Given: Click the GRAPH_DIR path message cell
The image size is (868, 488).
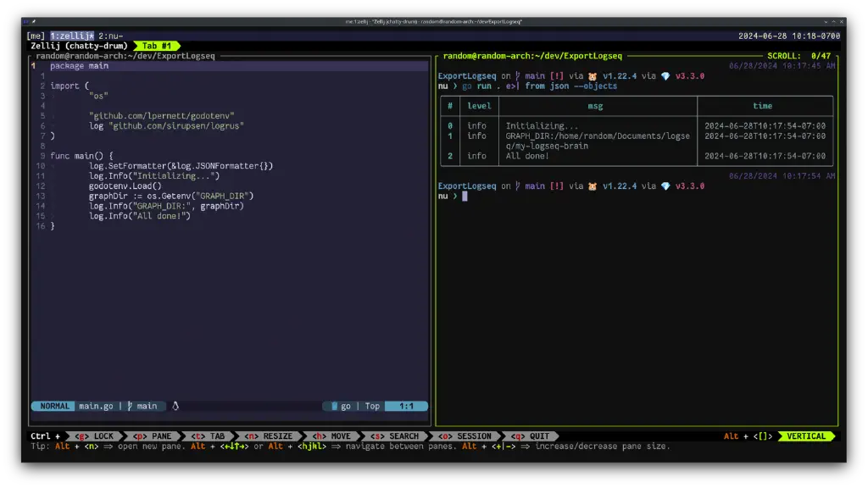Looking at the screenshot, I should (x=598, y=141).
